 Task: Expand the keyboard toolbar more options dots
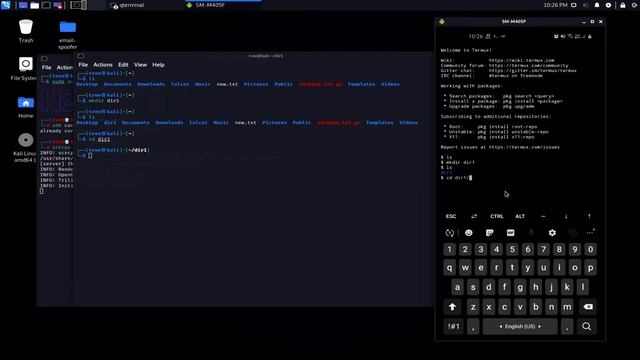[590, 232]
